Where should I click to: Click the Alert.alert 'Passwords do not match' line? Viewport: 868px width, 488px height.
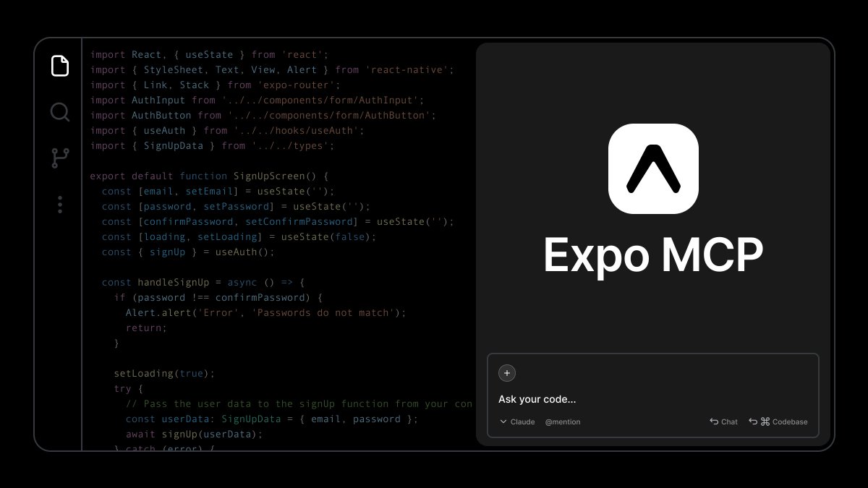[x=266, y=313]
